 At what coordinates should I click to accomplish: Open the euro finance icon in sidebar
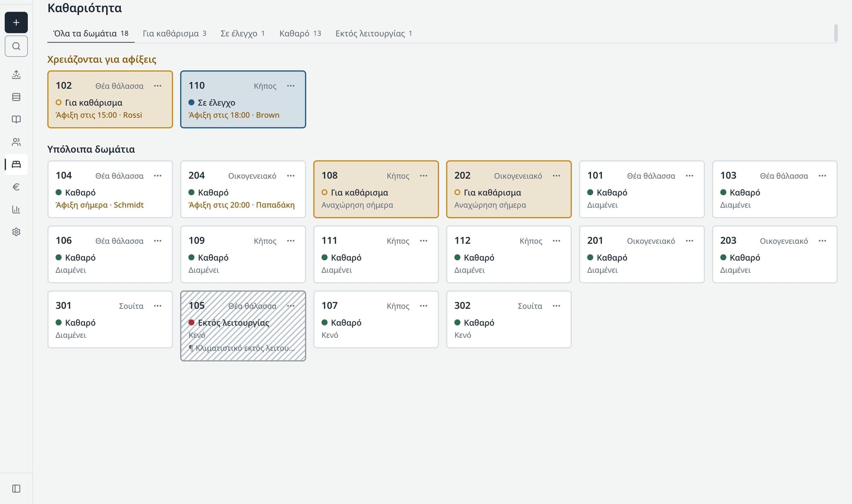tap(16, 187)
